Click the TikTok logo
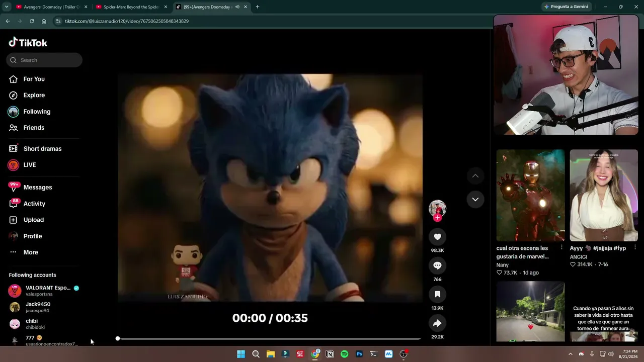 [x=28, y=43]
